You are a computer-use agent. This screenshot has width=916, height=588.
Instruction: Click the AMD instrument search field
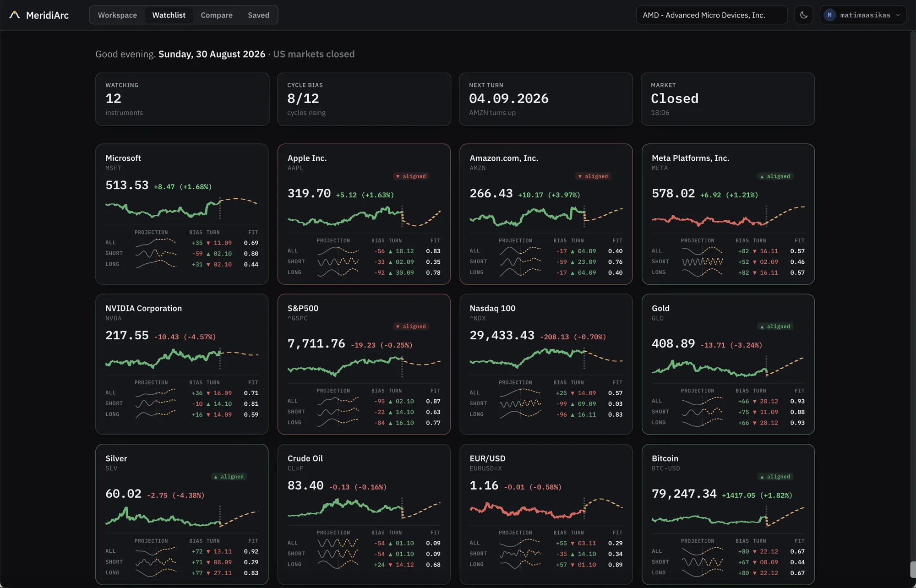(712, 15)
